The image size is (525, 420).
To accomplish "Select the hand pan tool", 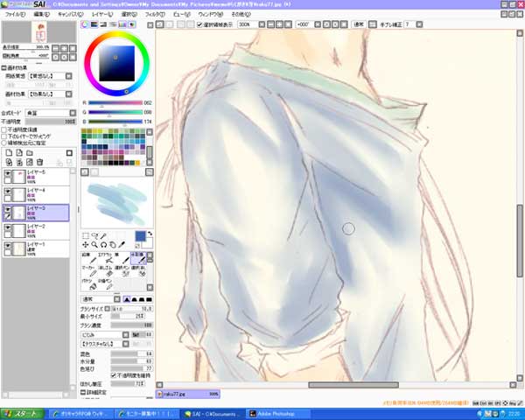I will 113,245.
